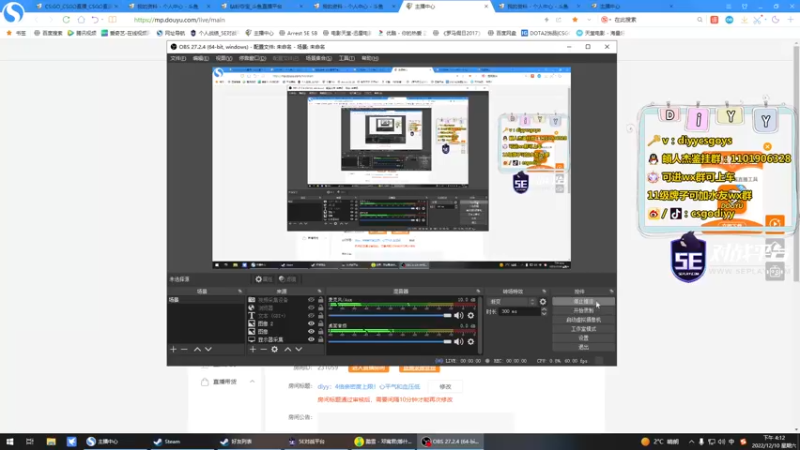Toggle 工作室模式 button
The image size is (800, 450).
pyautogui.click(x=583, y=329)
